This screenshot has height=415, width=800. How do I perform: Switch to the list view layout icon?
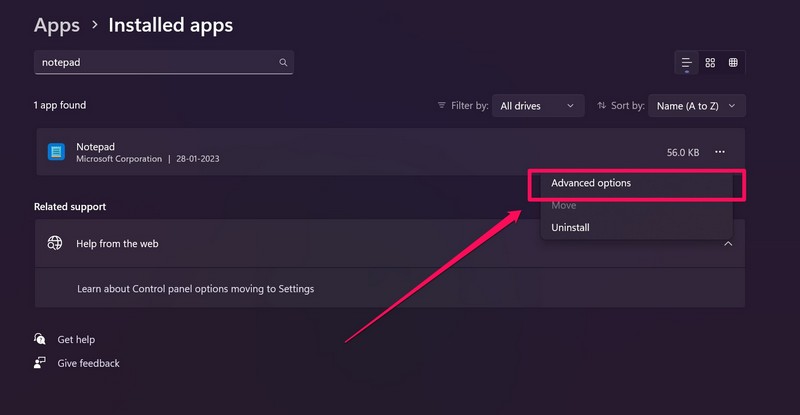687,62
